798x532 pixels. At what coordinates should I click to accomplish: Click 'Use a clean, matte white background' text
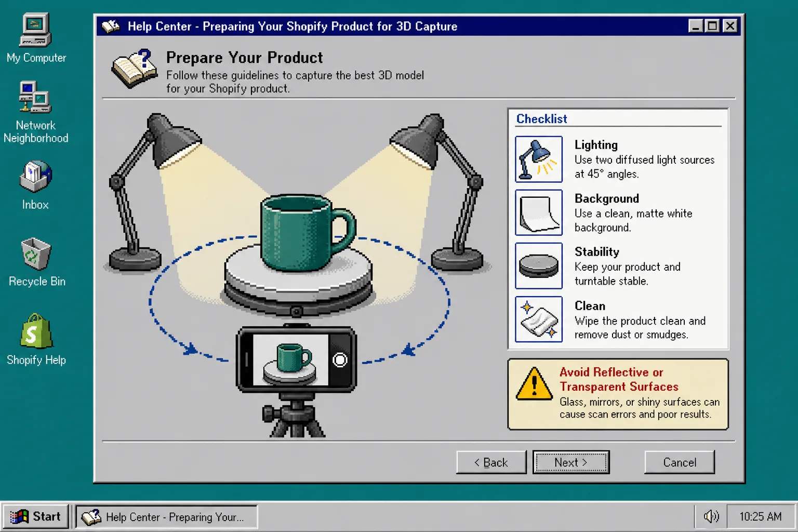tap(633, 220)
